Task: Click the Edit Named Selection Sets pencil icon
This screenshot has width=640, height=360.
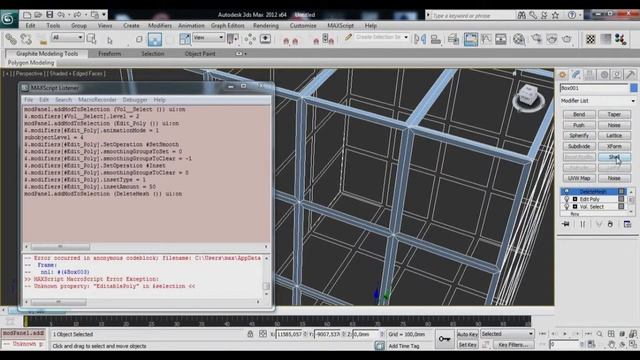Action: pos(348,38)
